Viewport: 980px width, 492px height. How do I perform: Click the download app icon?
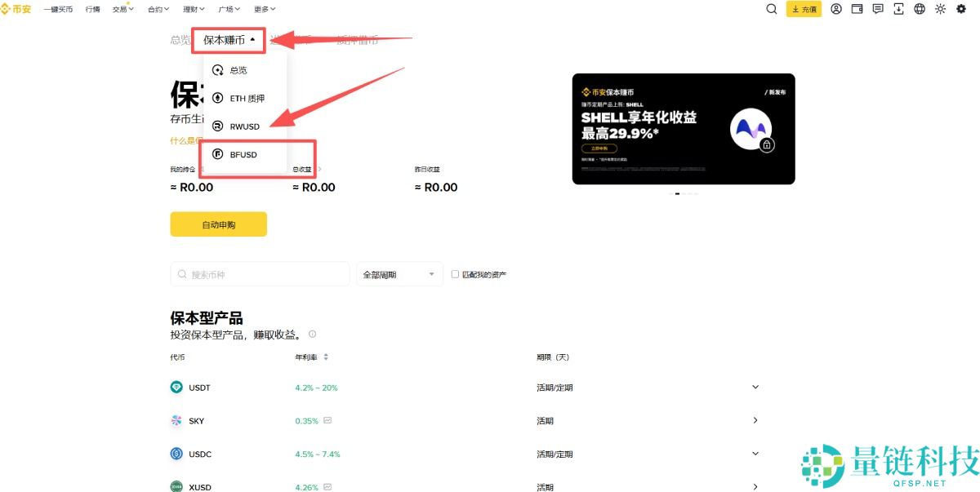point(899,9)
